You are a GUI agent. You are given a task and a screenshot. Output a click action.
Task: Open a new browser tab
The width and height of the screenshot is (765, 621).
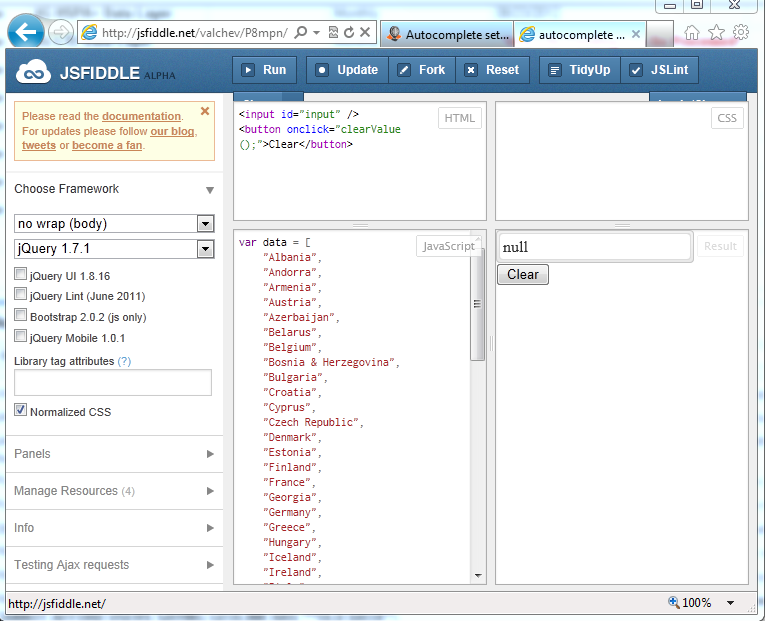(x=660, y=34)
